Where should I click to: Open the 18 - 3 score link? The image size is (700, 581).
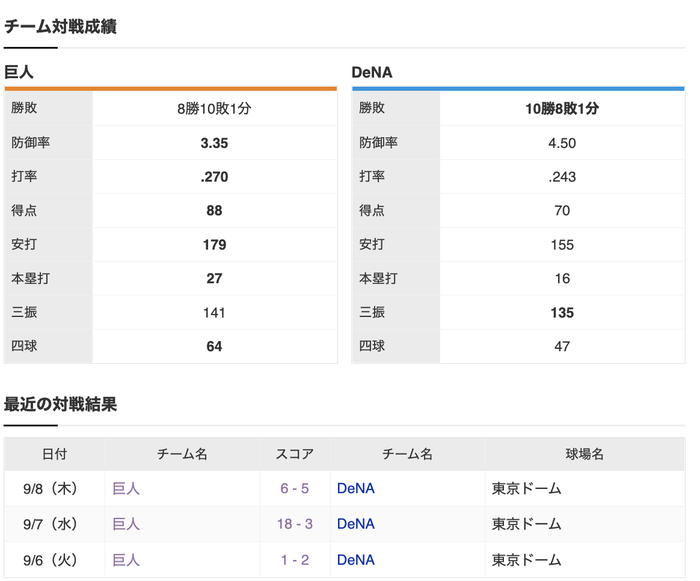point(295,524)
